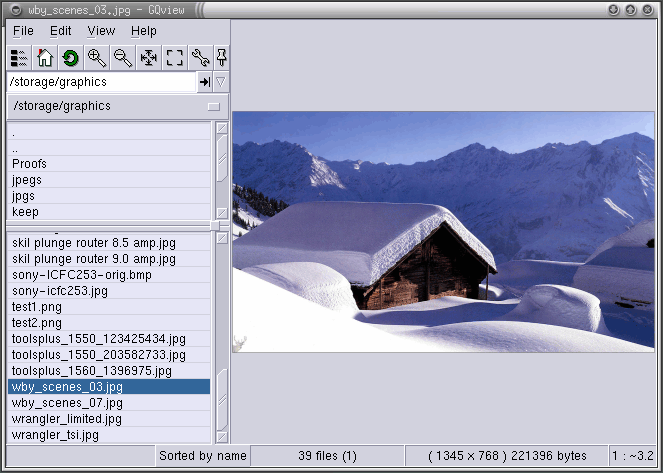Image resolution: width=663 pixels, height=473 pixels.
Task: Select the Proofs folder
Action: [x=30, y=164]
